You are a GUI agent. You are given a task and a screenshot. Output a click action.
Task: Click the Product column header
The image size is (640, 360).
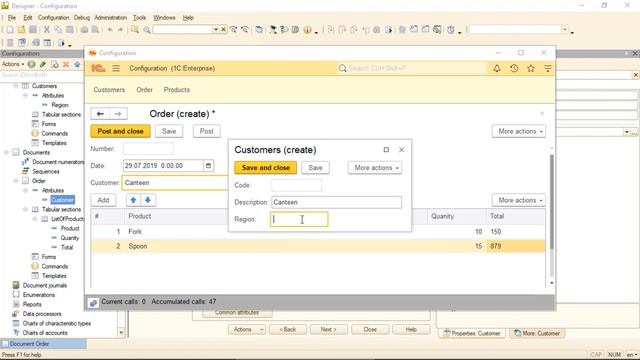pos(140,216)
